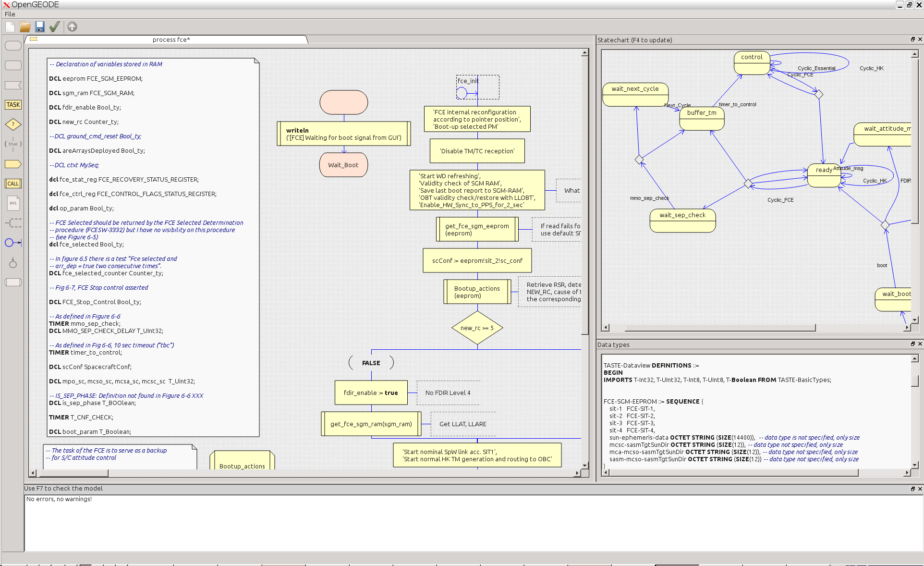Open the File menu
The image size is (924, 566).
pos(10,14)
